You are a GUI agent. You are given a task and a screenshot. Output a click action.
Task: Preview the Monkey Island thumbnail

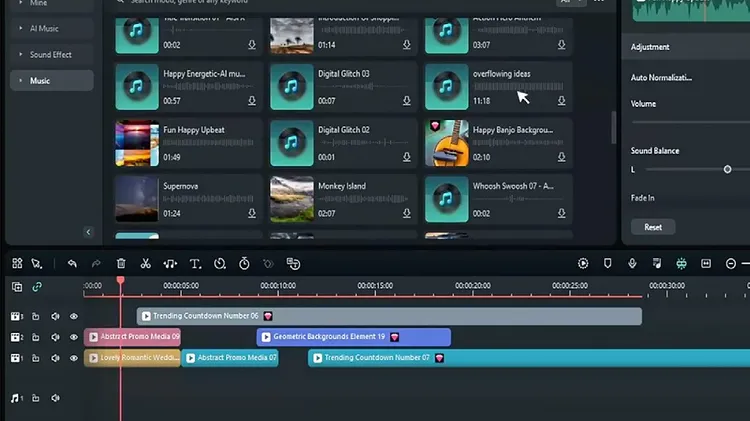[292, 199]
